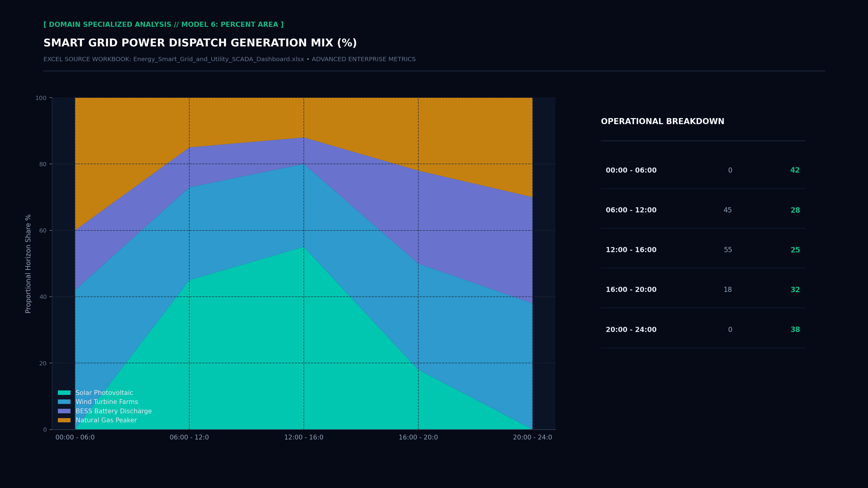Viewport: 868px width, 488px height.
Task: Click the green value 42 in breakdown
Action: [x=795, y=170]
